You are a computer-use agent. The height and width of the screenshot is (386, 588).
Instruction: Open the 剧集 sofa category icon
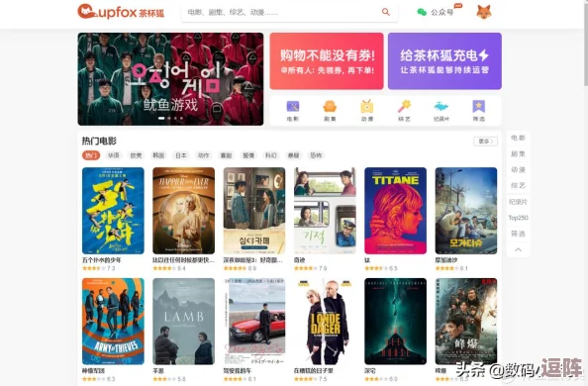coord(330,107)
